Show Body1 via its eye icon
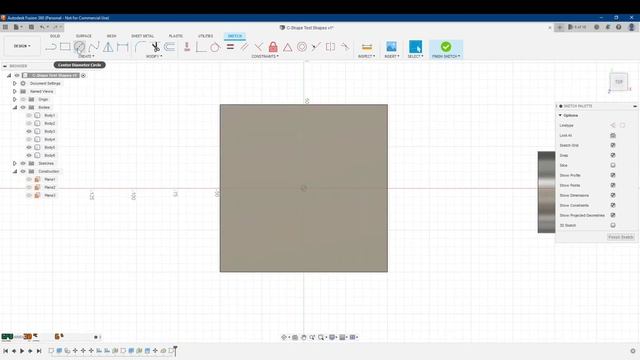 tap(29, 116)
